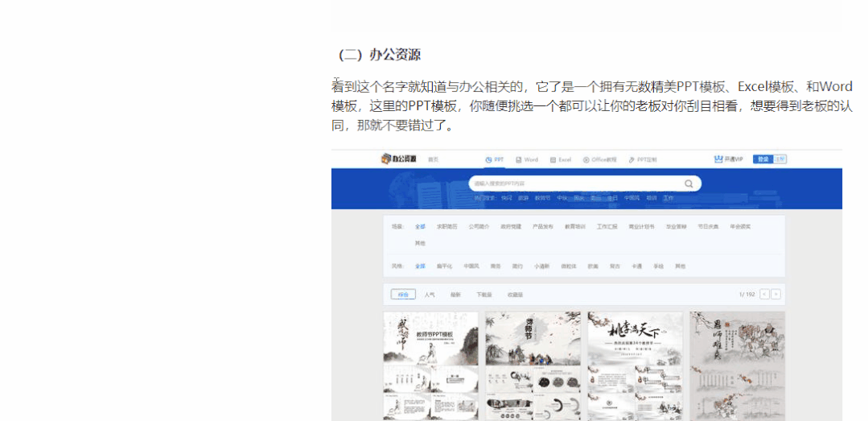Filter scene by 节日庆典
This screenshot has width=868, height=421.
coord(708,226)
